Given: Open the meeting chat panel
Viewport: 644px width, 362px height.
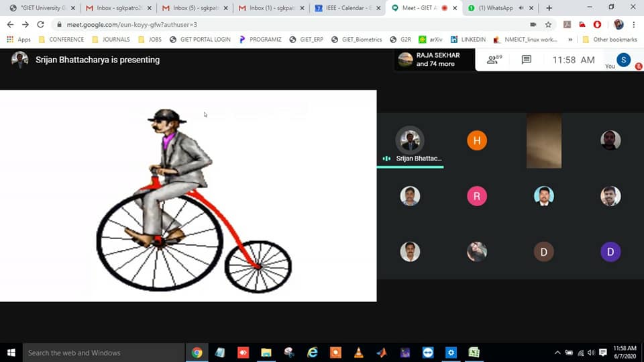Looking at the screenshot, I should [x=527, y=60].
